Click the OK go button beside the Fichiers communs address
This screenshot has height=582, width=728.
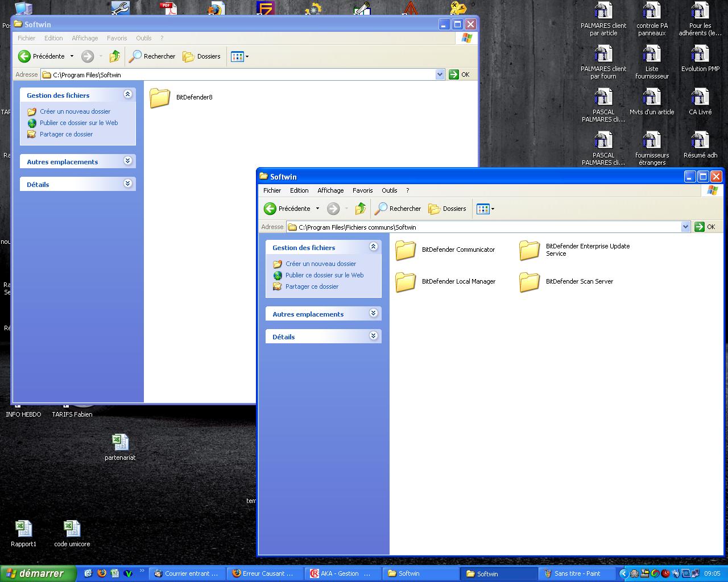(x=705, y=227)
